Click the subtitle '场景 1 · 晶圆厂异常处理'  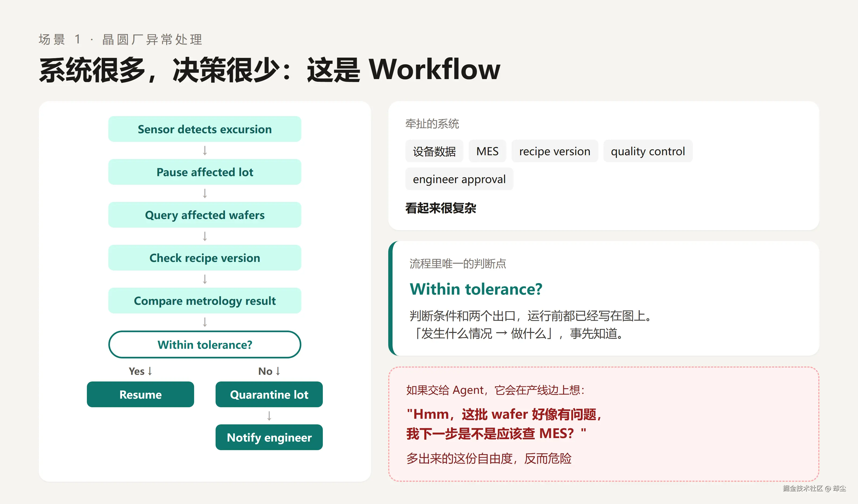(x=121, y=39)
